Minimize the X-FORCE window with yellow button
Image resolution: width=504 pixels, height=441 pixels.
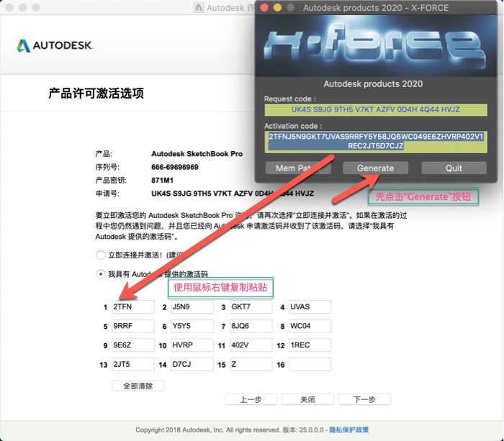point(277,8)
